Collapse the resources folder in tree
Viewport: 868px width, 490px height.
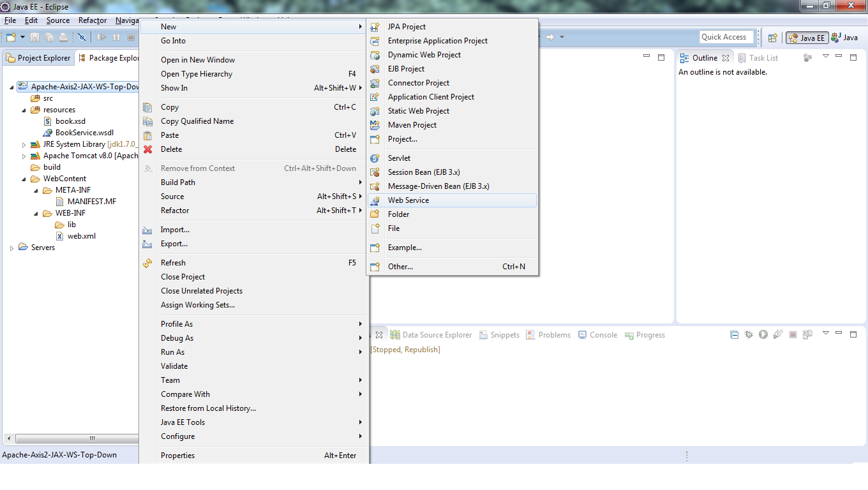click(x=24, y=110)
